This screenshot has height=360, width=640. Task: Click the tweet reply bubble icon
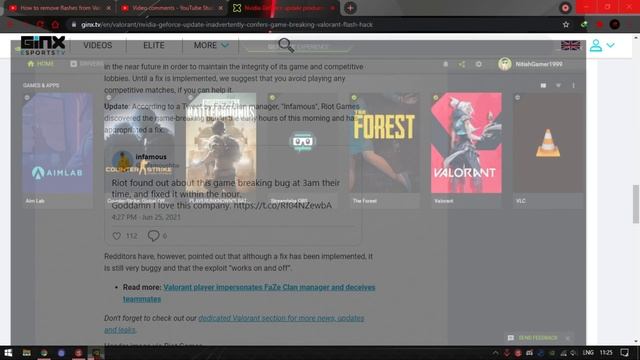point(153,236)
